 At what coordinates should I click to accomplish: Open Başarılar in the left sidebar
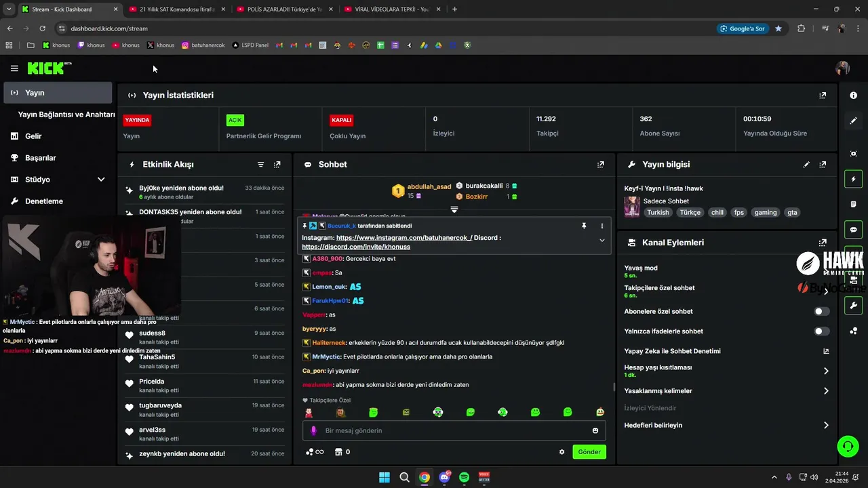[58, 158]
